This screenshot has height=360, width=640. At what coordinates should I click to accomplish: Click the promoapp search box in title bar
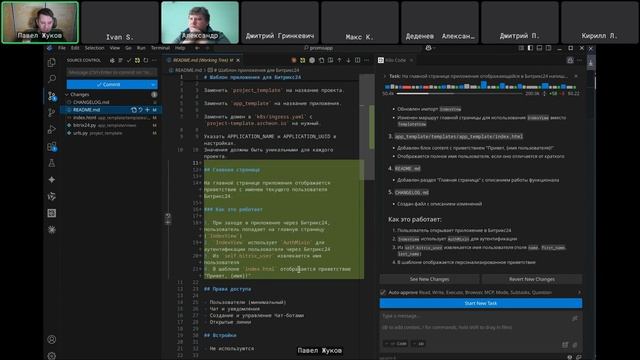(318, 48)
